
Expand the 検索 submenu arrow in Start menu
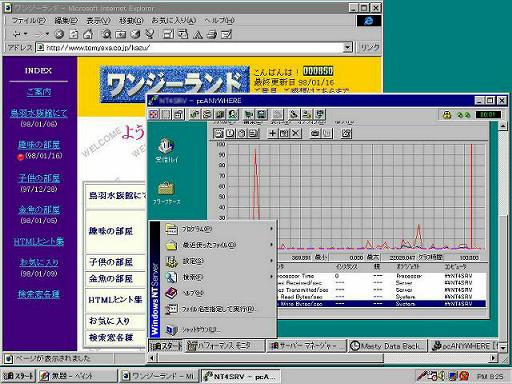pyautogui.click(x=272, y=277)
